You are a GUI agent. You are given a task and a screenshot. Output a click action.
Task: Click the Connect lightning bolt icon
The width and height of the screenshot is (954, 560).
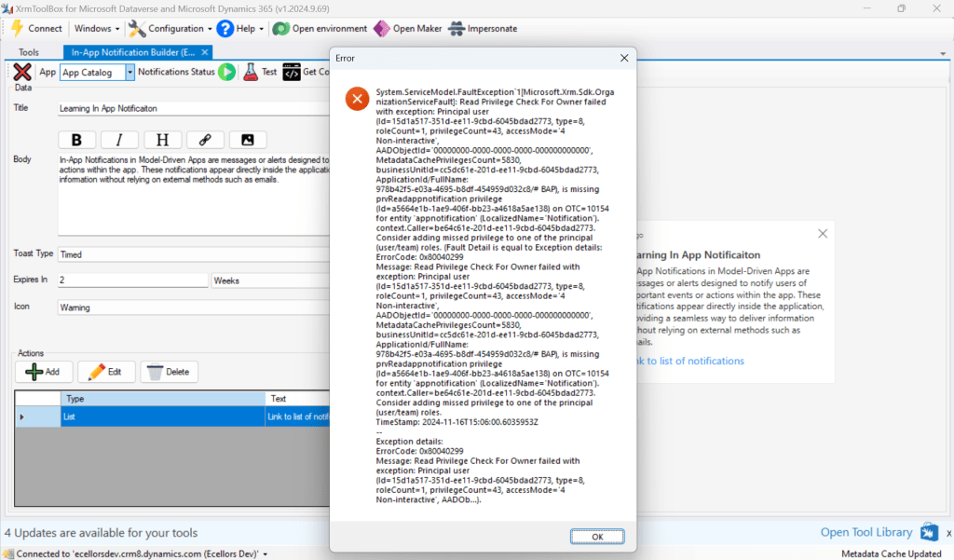[17, 28]
